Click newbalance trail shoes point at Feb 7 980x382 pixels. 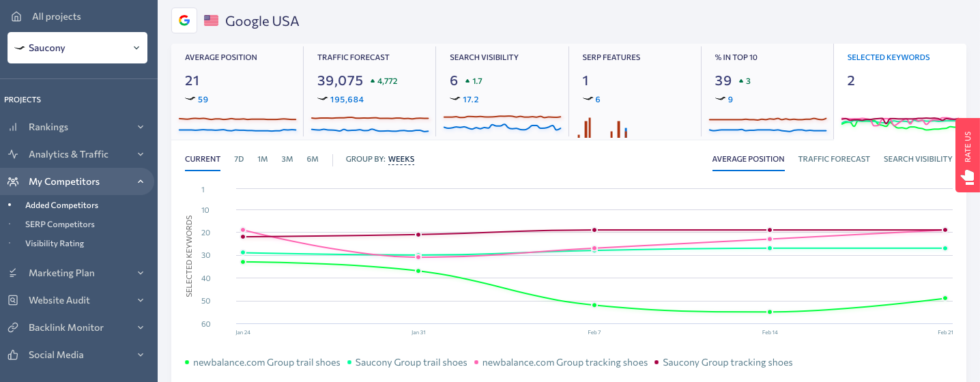pyautogui.click(x=594, y=305)
